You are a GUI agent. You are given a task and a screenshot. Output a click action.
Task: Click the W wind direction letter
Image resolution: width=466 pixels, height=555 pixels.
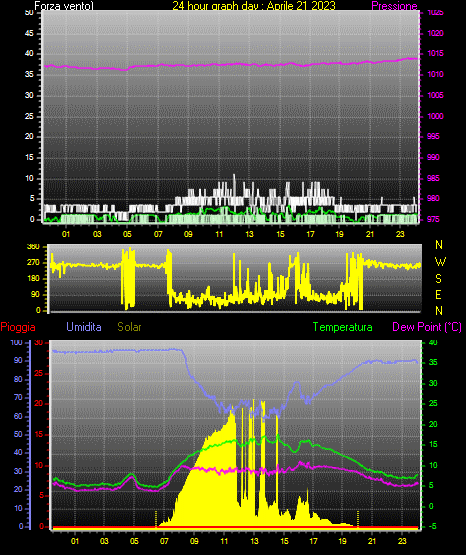[x=440, y=262]
